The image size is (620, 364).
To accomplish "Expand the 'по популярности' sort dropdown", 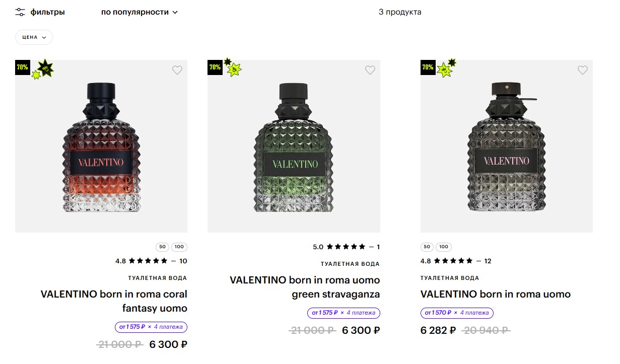I will pyautogui.click(x=140, y=12).
